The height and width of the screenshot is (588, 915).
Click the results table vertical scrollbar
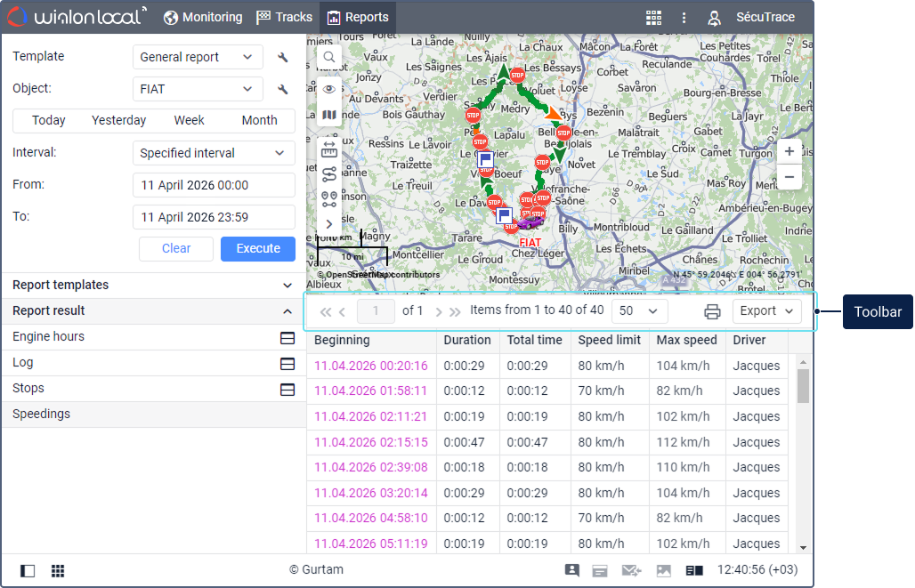click(x=803, y=387)
